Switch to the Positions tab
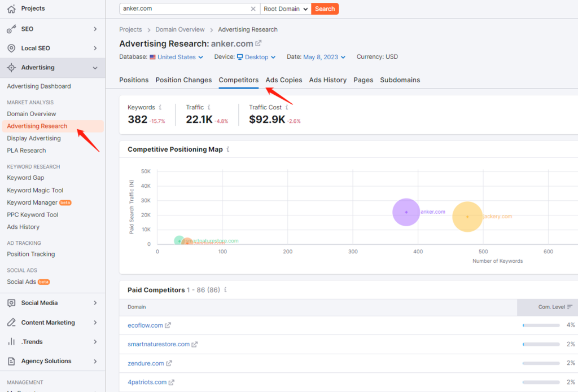The width and height of the screenshot is (578, 392). pyautogui.click(x=134, y=80)
